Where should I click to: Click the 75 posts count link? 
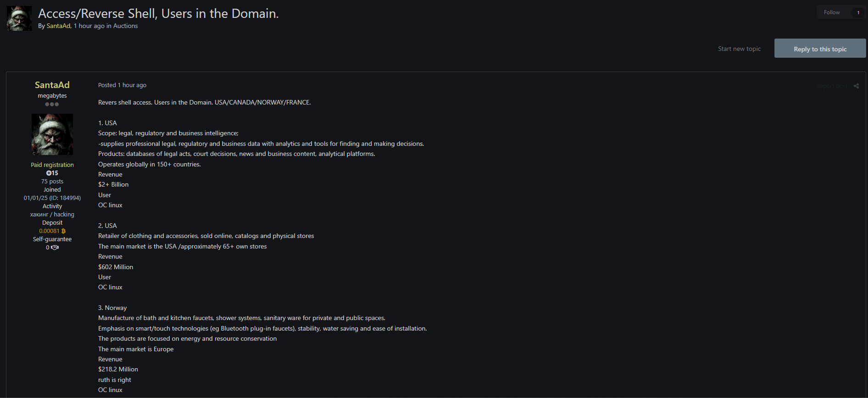click(52, 182)
